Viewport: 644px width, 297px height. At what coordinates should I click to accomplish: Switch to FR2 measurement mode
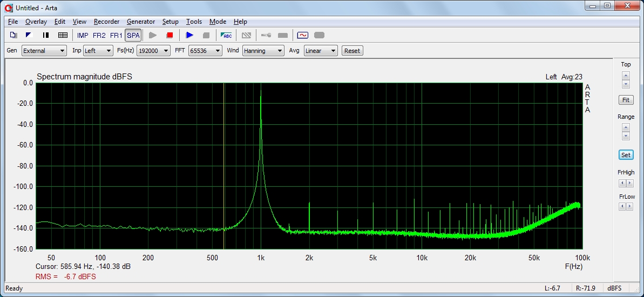point(99,35)
